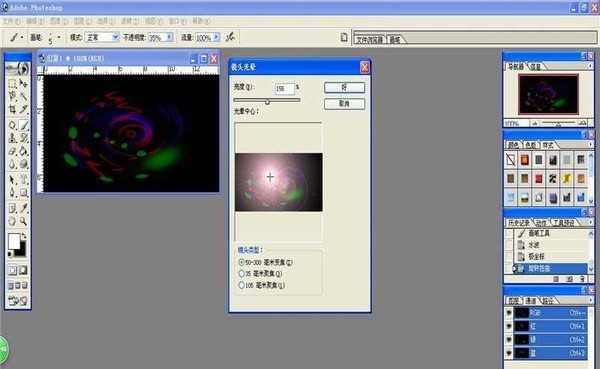Confirm Lens Flare with OK button
Screen dimensions: 600x369
click(x=344, y=88)
